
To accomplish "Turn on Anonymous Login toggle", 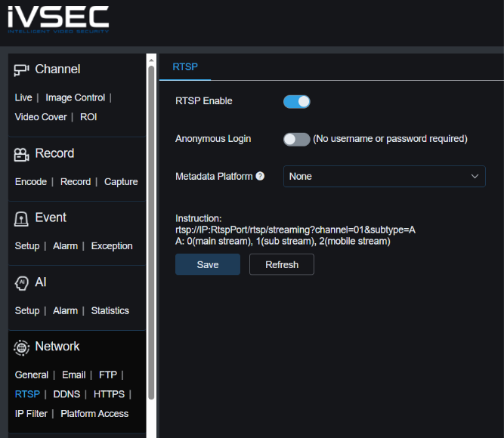I will (296, 139).
